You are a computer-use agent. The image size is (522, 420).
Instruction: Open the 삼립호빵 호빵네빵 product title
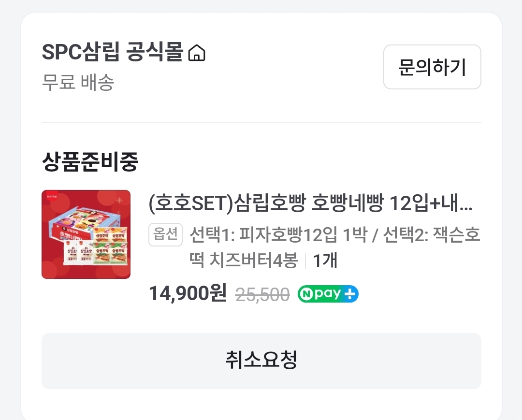coord(309,205)
